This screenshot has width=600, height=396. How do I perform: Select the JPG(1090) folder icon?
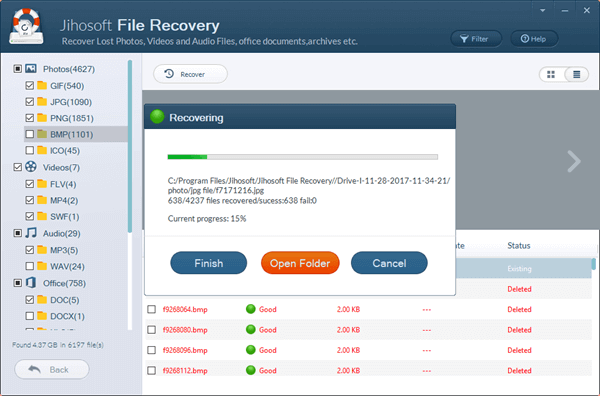click(42, 101)
